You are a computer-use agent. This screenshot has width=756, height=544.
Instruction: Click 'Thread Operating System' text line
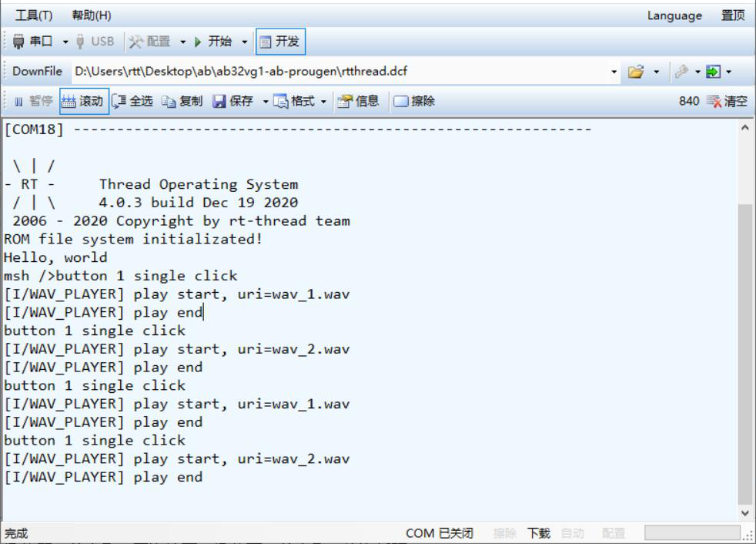pyautogui.click(x=199, y=184)
